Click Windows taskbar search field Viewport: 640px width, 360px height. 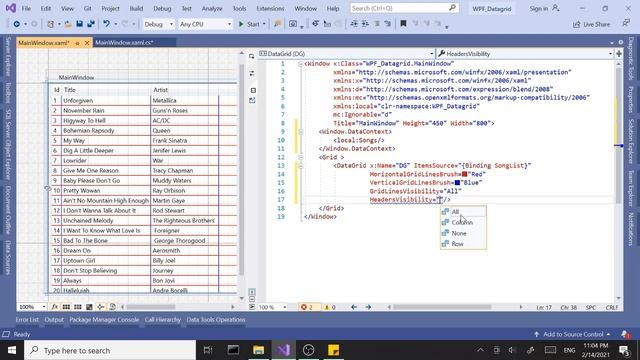[110, 350]
